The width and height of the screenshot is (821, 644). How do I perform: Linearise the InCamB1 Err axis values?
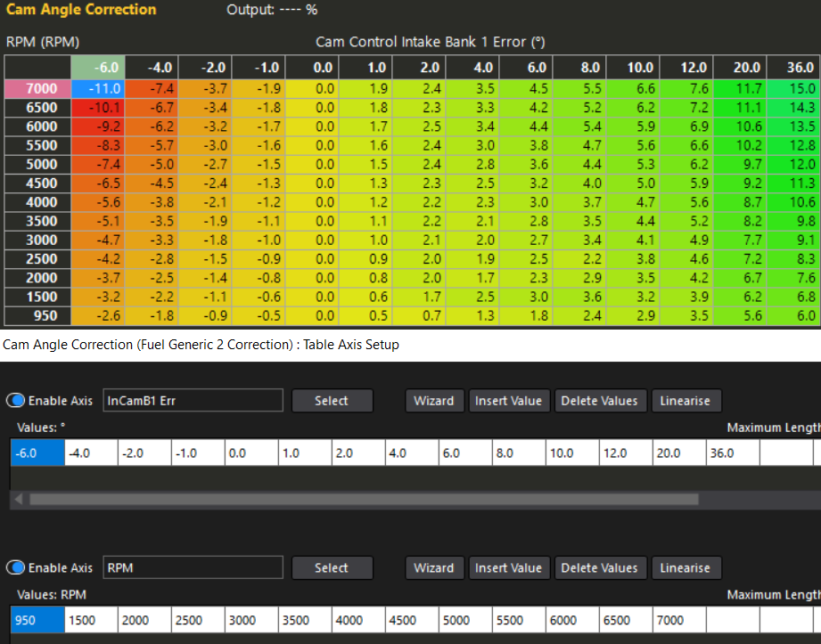pyautogui.click(x=685, y=401)
